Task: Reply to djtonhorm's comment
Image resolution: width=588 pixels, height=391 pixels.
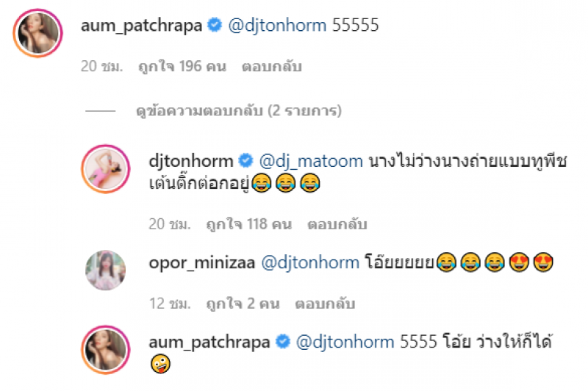Action: (x=337, y=225)
